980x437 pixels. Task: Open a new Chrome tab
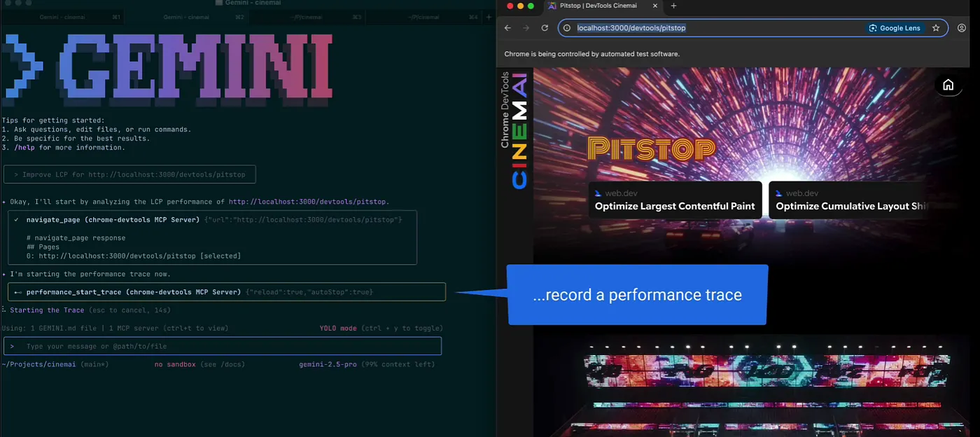click(673, 6)
